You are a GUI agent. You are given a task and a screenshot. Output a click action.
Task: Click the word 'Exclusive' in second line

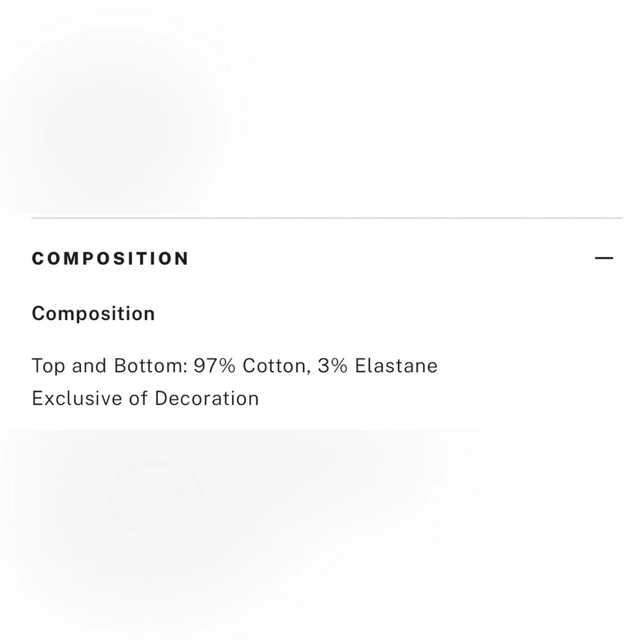77,399
